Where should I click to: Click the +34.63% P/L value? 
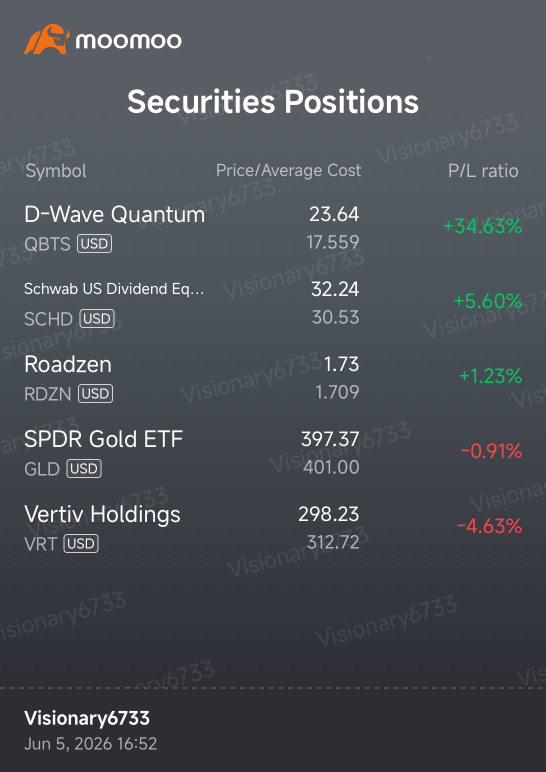coord(482,226)
